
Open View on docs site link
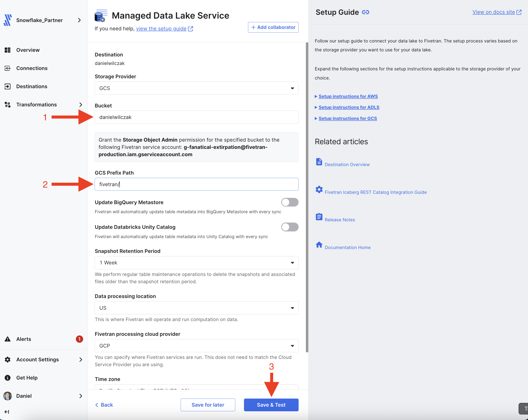click(493, 12)
